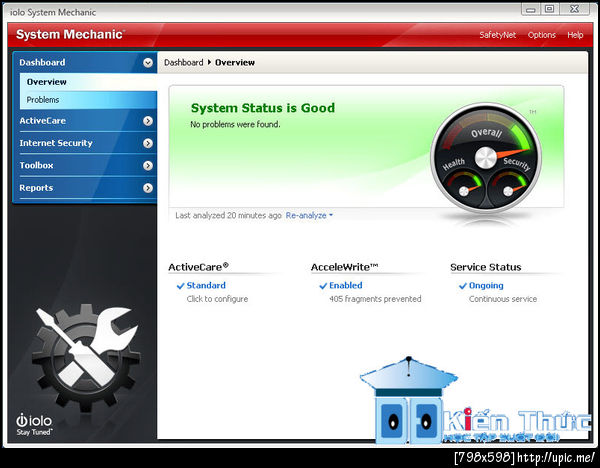Expand the Reports section arrow
This screenshot has height=468, width=600.
point(148,188)
